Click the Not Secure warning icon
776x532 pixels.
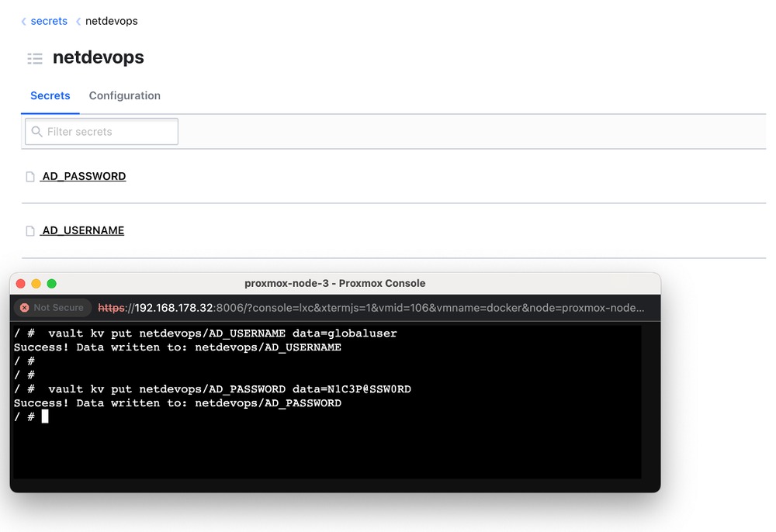23,307
